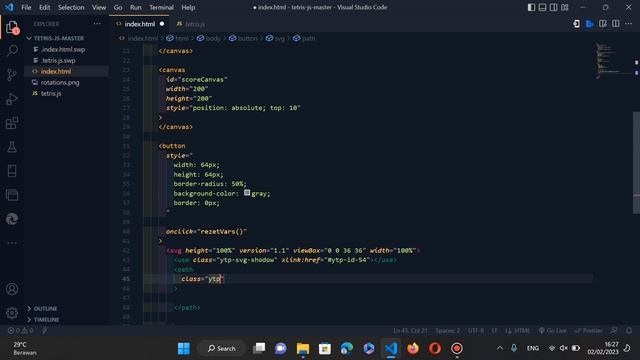Switch to the tetris.js editor tab
Screen dimensions: 640x360
pos(191,24)
